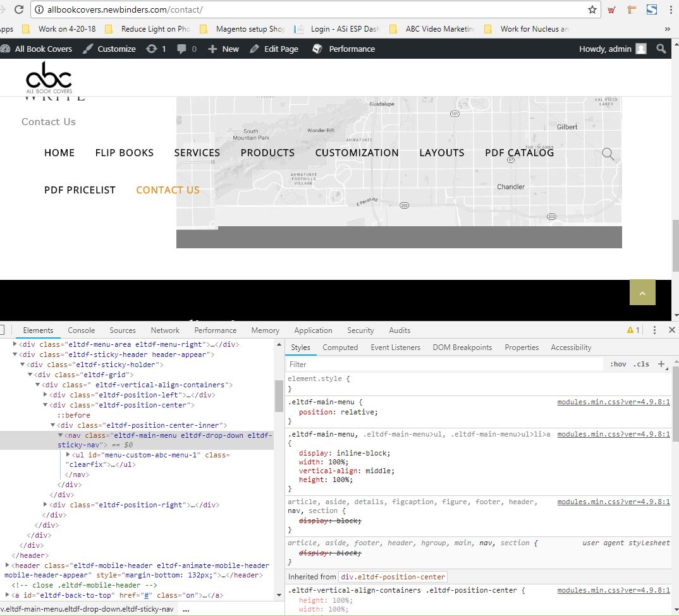Open the DOM Breakpoints tab
Image resolution: width=679 pixels, height=616 pixels.
[462, 347]
